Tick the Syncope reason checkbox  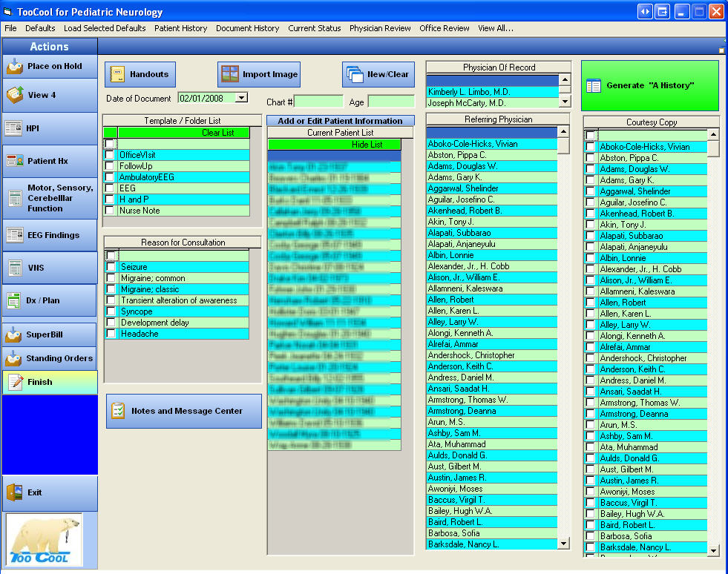click(111, 311)
